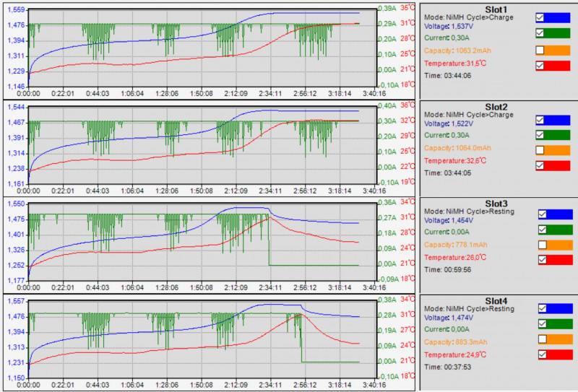Screen dimensions: 578x392
Task: Click Slot1 blue Voltage color swatch
Action: pos(559,17)
